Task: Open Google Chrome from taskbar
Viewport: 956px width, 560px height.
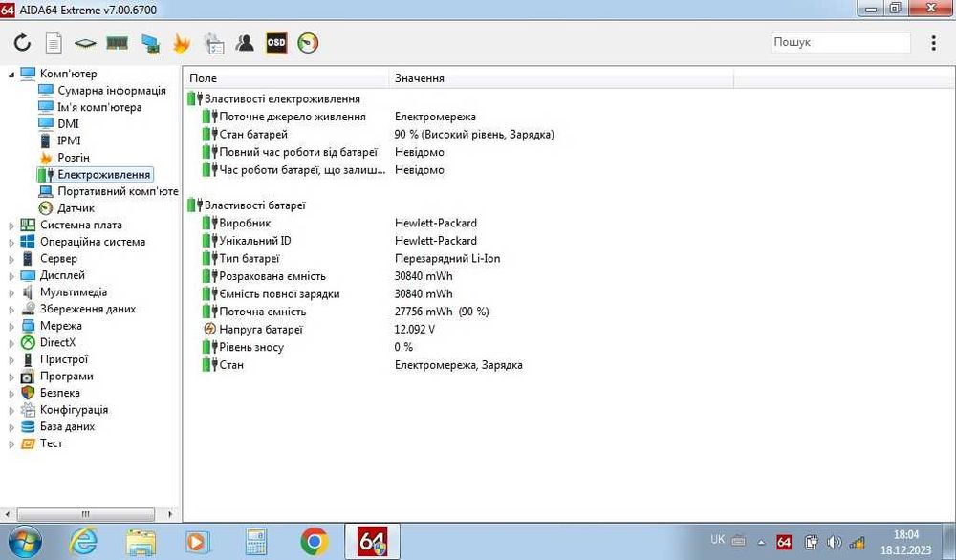Action: click(314, 542)
